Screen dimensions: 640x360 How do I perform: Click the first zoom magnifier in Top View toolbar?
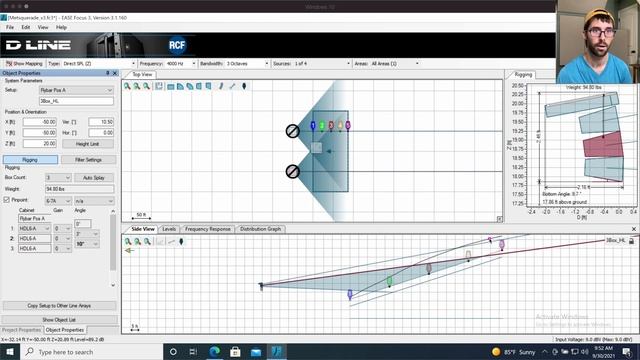tap(127, 86)
